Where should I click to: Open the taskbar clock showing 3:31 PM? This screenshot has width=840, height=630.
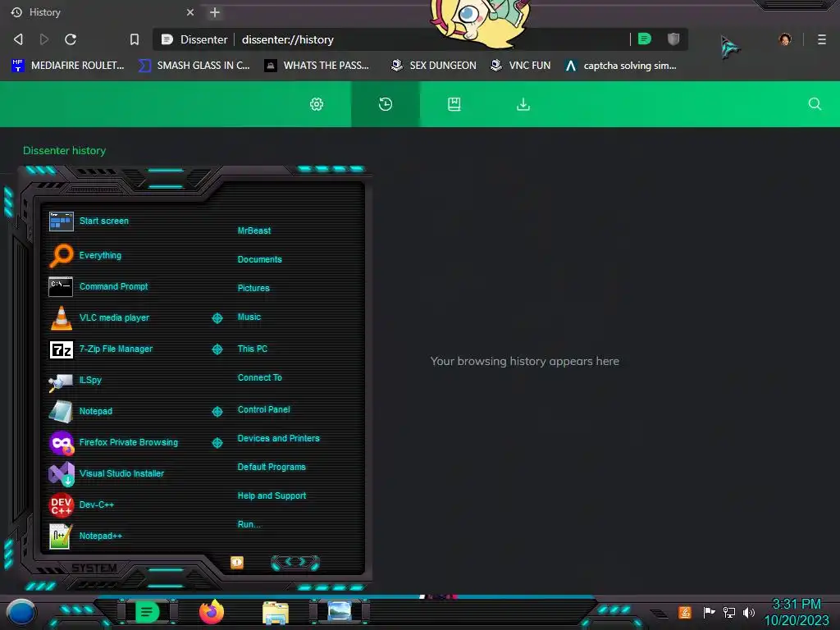tap(796, 612)
